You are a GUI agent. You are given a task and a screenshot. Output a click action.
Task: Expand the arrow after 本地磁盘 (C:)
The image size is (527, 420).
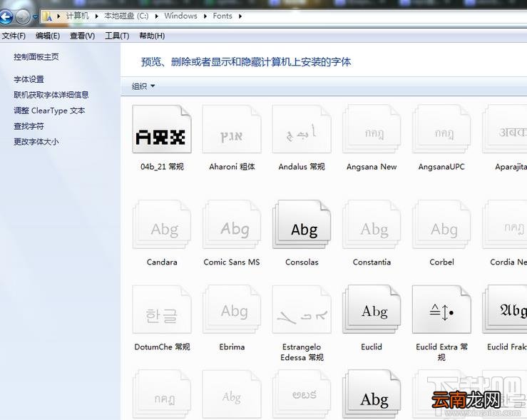click(x=156, y=16)
